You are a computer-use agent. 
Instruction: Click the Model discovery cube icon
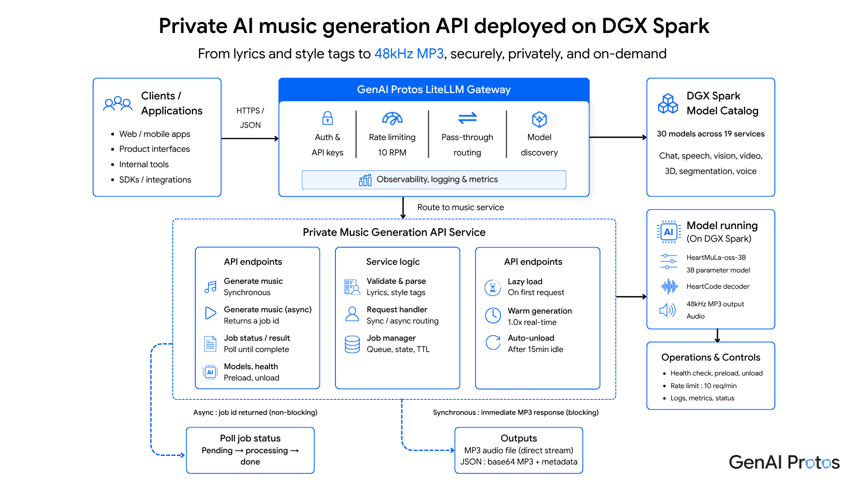pos(539,119)
